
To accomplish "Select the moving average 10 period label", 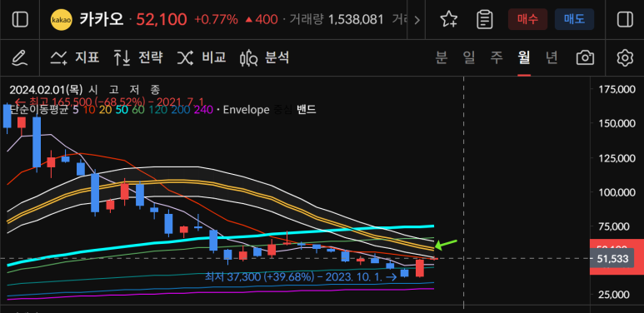I will (88, 110).
